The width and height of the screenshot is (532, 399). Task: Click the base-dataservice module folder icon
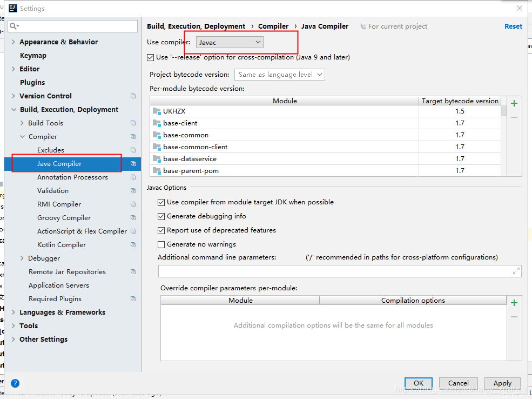point(157,158)
